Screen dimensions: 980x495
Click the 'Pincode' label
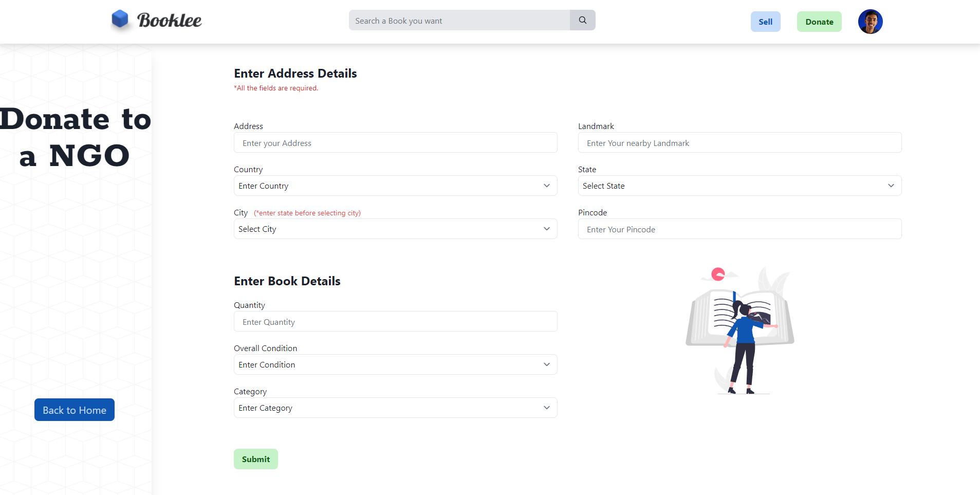(x=593, y=212)
